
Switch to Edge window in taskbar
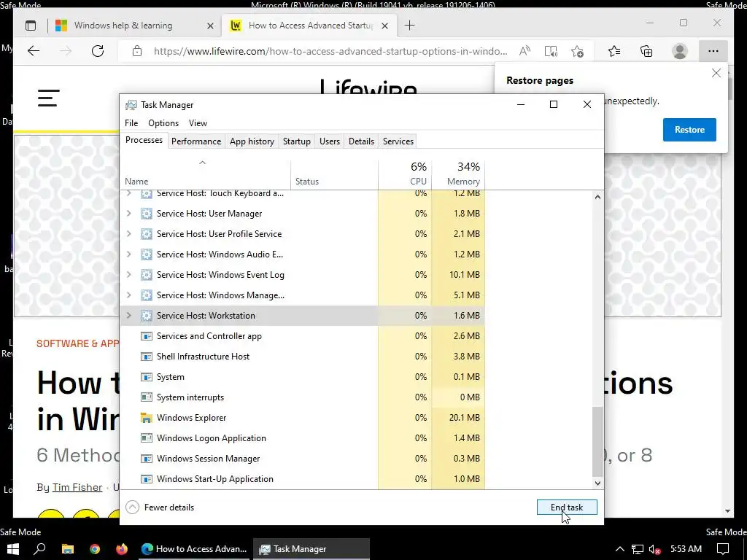click(x=194, y=549)
